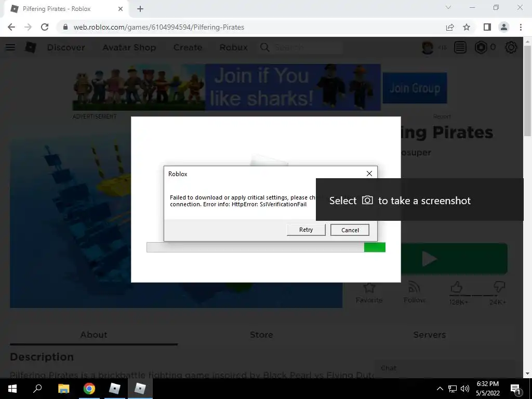
Task: Click the address bar URL
Action: tap(159, 27)
